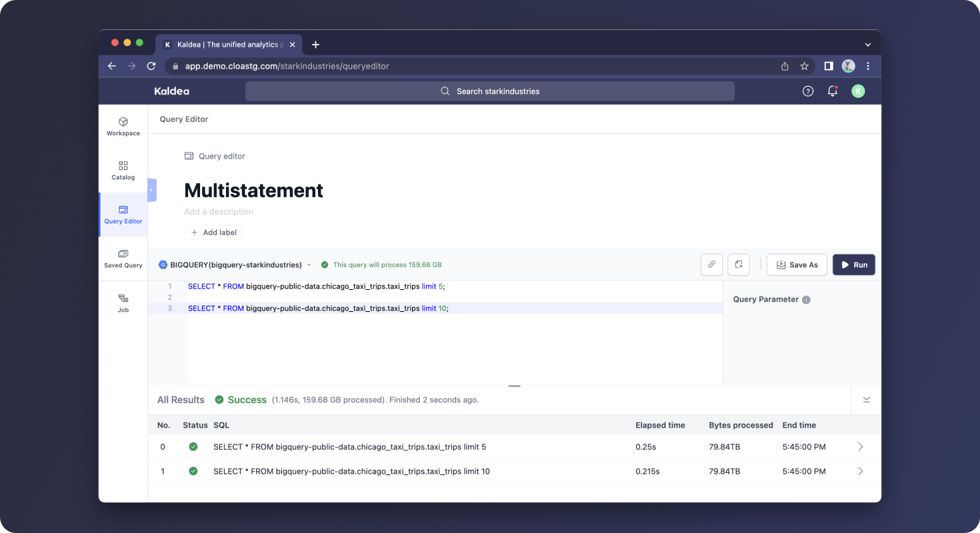Click the End time column header
Image resolution: width=980 pixels, height=533 pixels.
click(x=799, y=425)
